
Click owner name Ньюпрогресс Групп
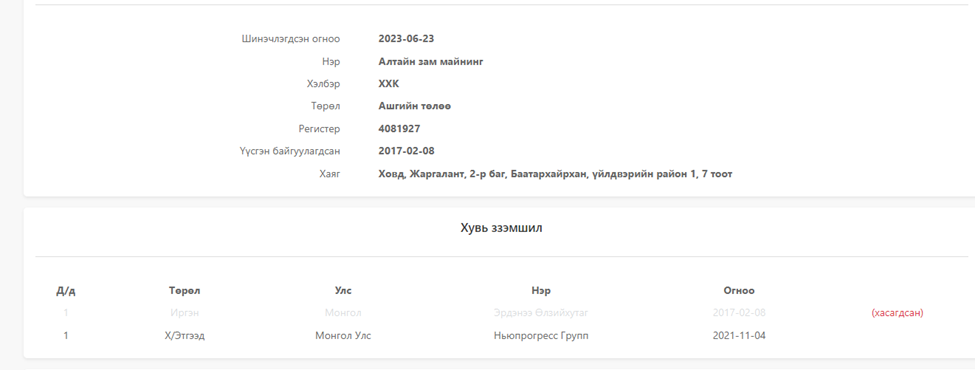(541, 336)
